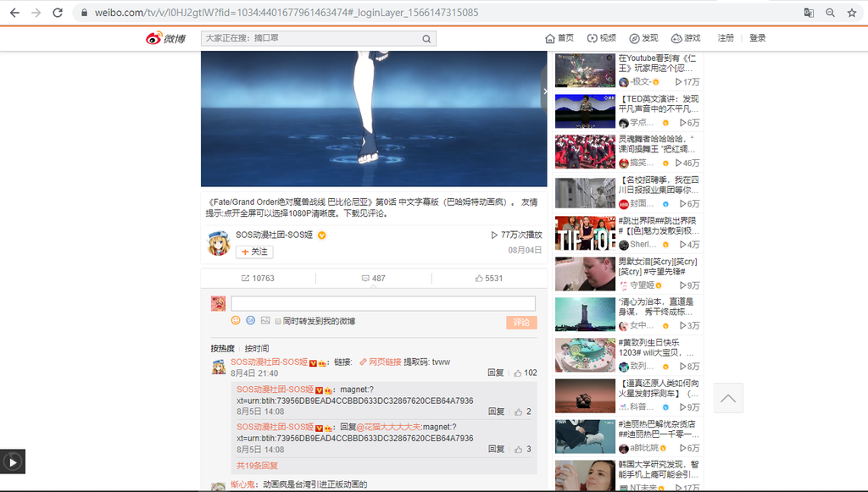Reply to comment dated 8月4日 21:40
The height and width of the screenshot is (492, 868).
[x=495, y=373]
